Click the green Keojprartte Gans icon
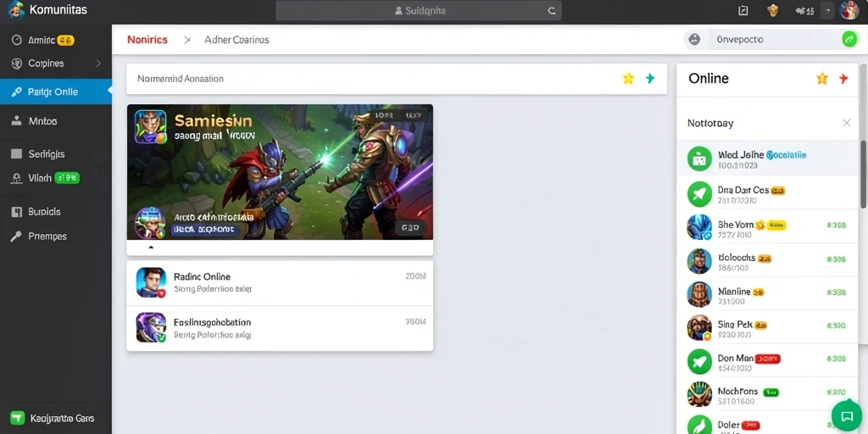The image size is (868, 434). [x=18, y=418]
